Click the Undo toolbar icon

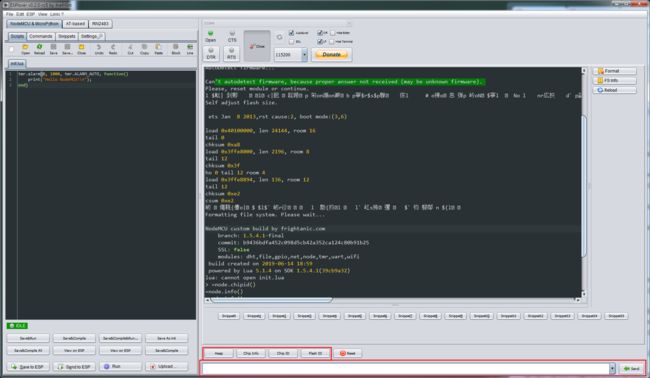click(x=99, y=49)
